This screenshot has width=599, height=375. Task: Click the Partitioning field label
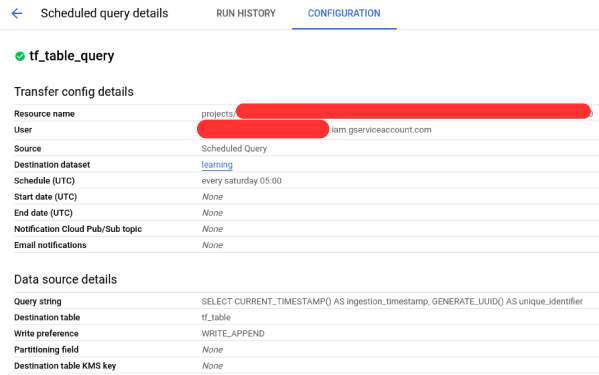[46, 349]
